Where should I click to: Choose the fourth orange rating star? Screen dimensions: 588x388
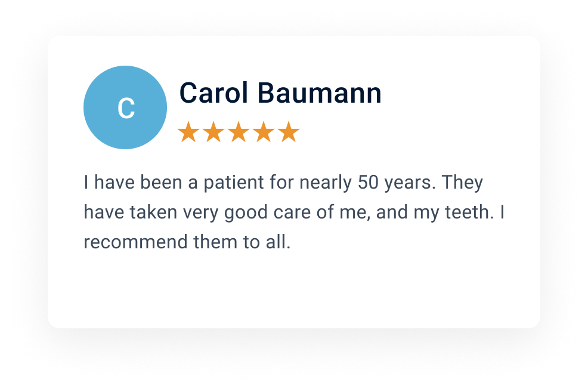[264, 132]
